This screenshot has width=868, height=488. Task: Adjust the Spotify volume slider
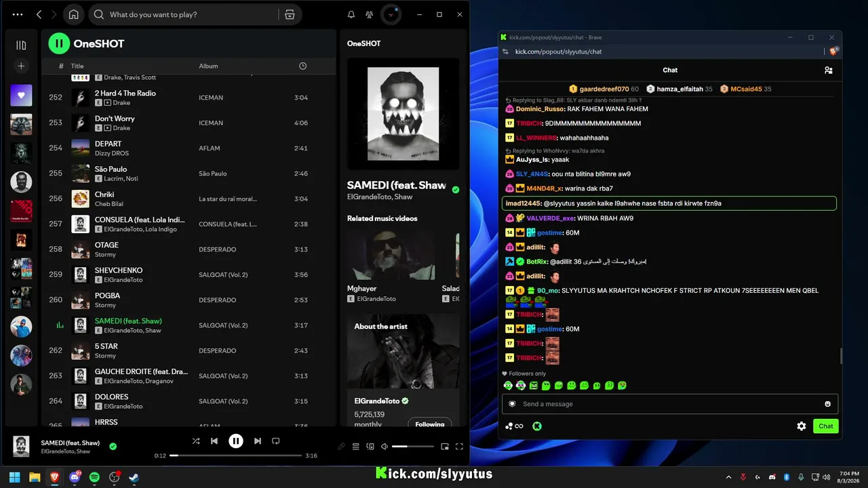coord(412,447)
